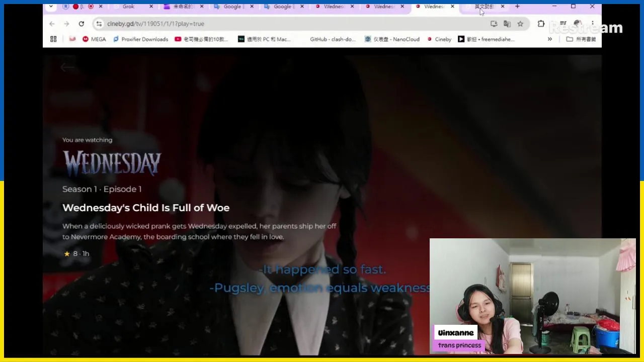
Task: Go back with browser back arrow
Action: tap(52, 24)
